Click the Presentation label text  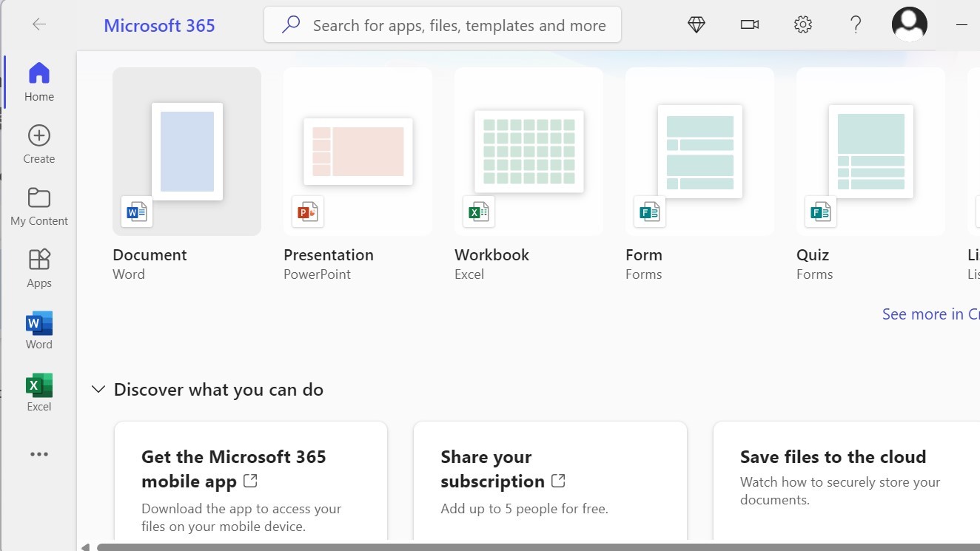329,255
